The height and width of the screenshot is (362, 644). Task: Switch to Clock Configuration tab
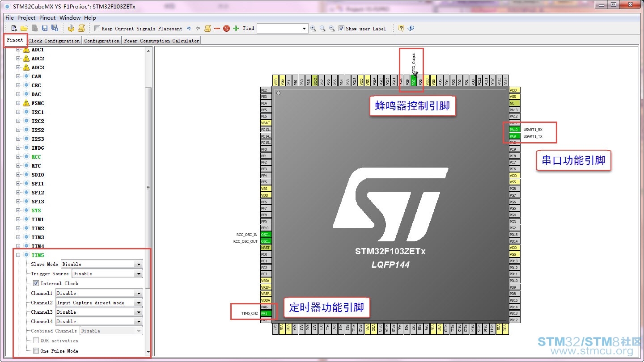(x=54, y=41)
